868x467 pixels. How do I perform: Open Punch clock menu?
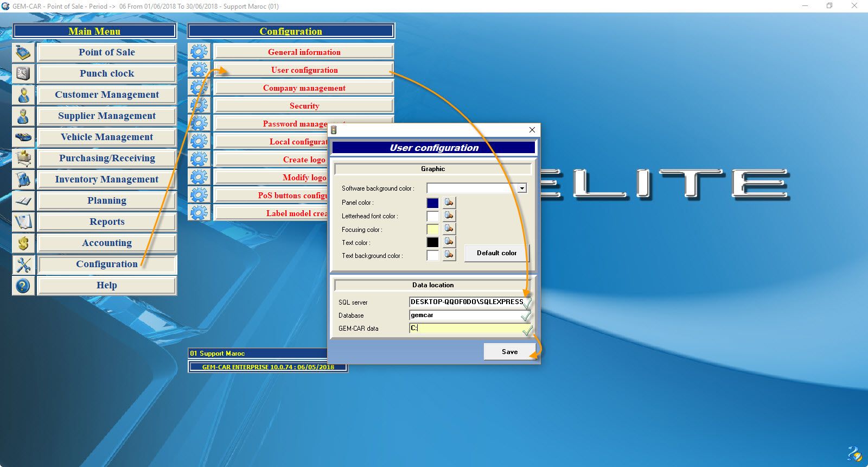click(107, 73)
